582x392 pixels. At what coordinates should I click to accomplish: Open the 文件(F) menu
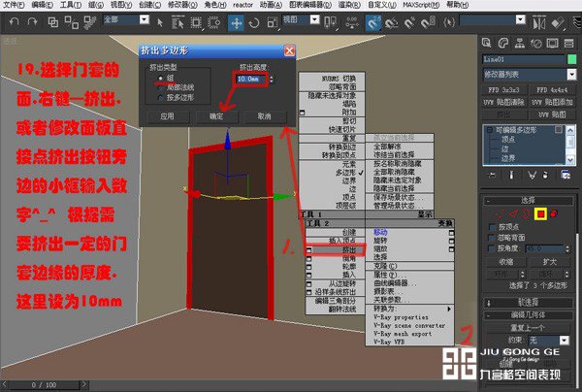click(x=14, y=5)
